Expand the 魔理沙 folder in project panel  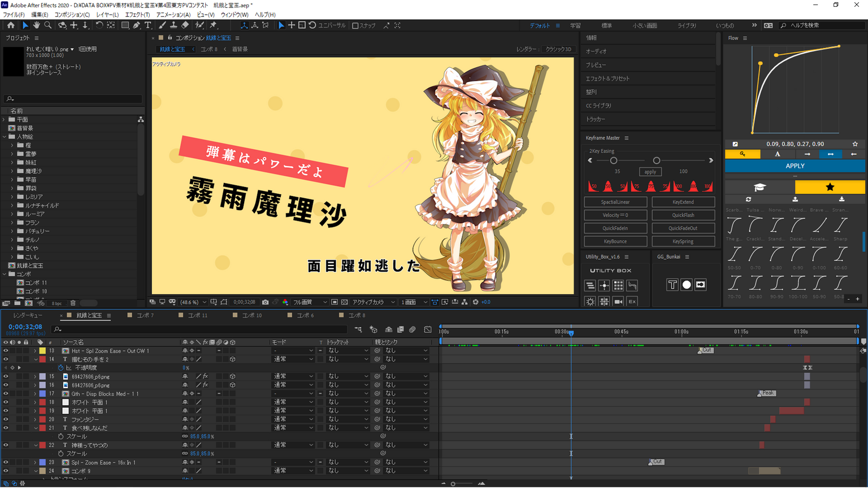[12, 171]
